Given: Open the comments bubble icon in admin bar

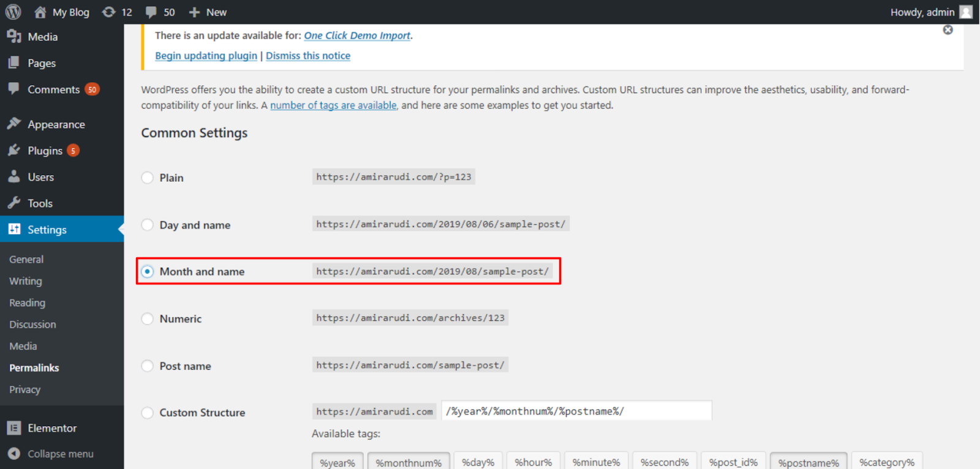Looking at the screenshot, I should (x=151, y=12).
